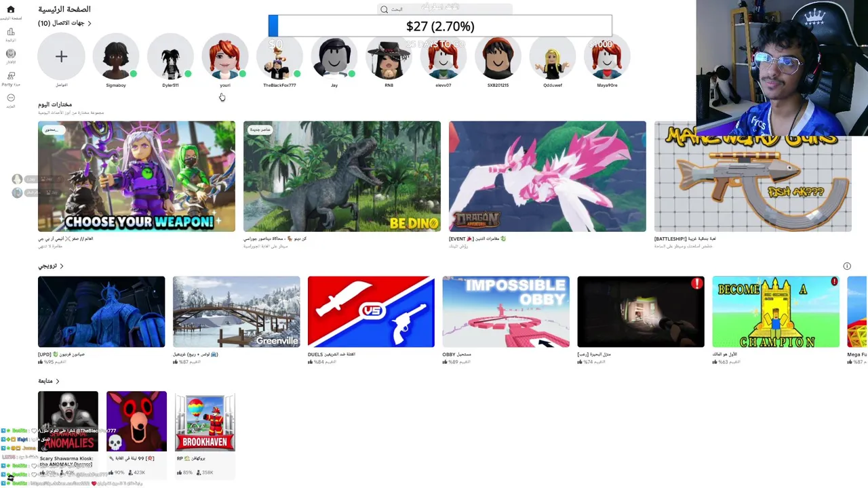This screenshot has height=488, width=868.
Task: Open the dark horror lake house thumbnail
Action: coord(641,312)
